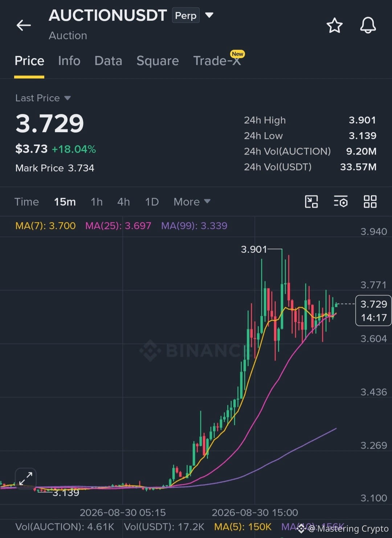Switch to the Trade-X tab

217,61
